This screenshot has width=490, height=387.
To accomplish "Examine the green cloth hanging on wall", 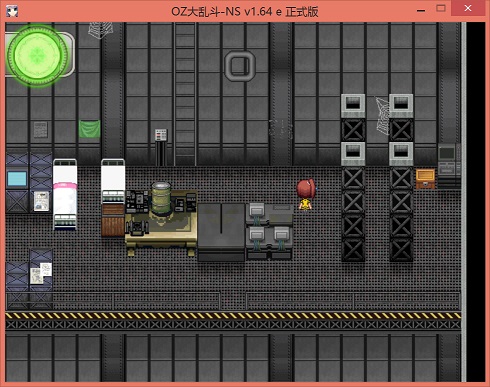I will pos(89,129).
